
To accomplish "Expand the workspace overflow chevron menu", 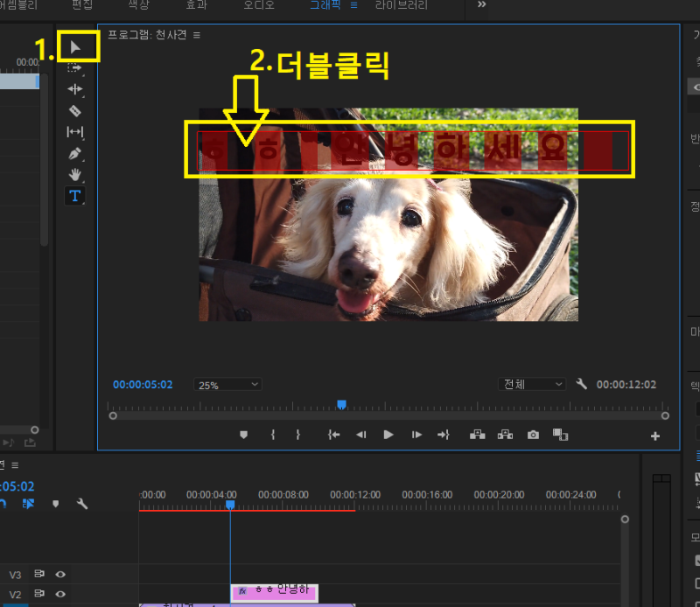I will pos(481,5).
